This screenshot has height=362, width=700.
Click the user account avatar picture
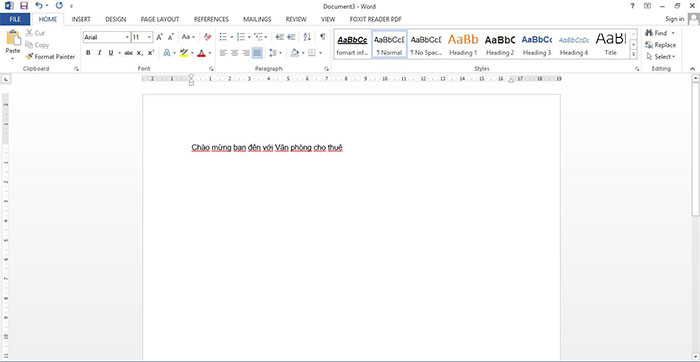point(694,19)
